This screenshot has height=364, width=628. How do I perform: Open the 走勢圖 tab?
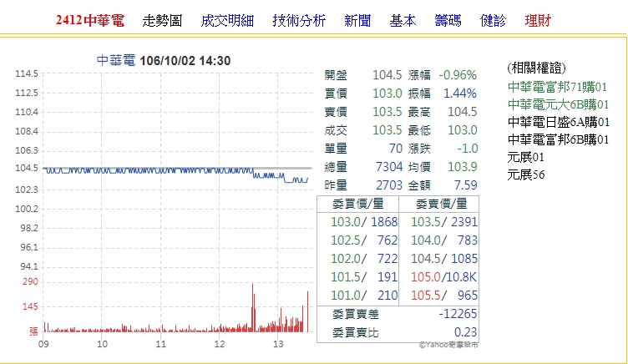coord(161,20)
